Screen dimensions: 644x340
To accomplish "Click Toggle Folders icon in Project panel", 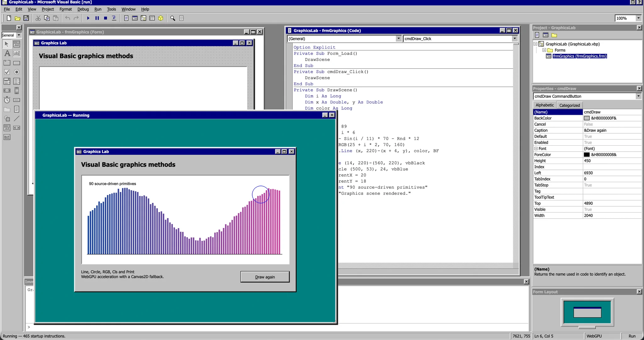I will tap(554, 35).
